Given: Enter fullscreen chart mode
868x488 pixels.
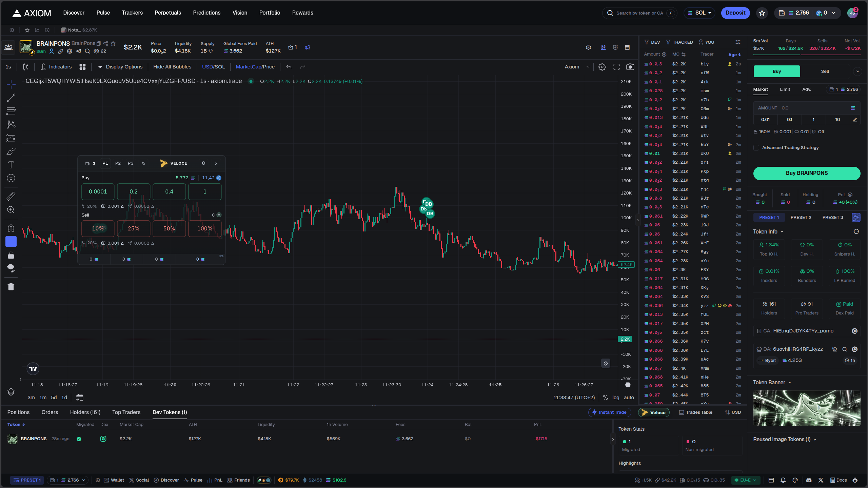Looking at the screenshot, I should [616, 67].
